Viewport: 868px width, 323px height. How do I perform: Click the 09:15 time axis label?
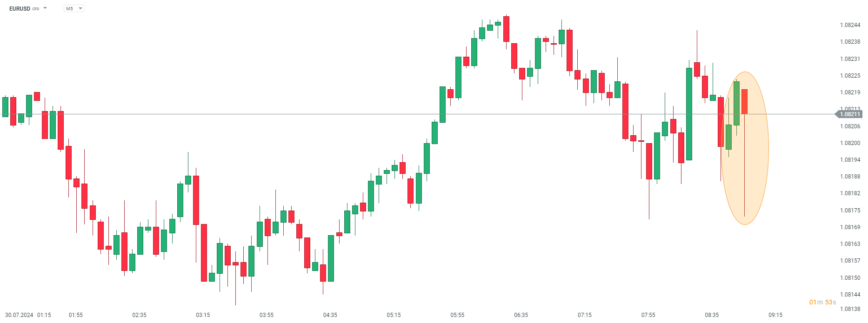[775, 315]
